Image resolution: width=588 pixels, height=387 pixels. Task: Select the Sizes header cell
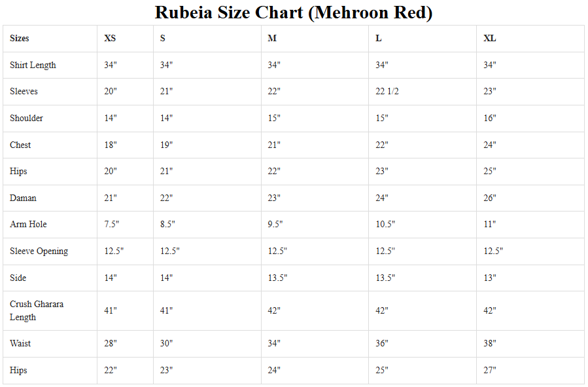20,39
